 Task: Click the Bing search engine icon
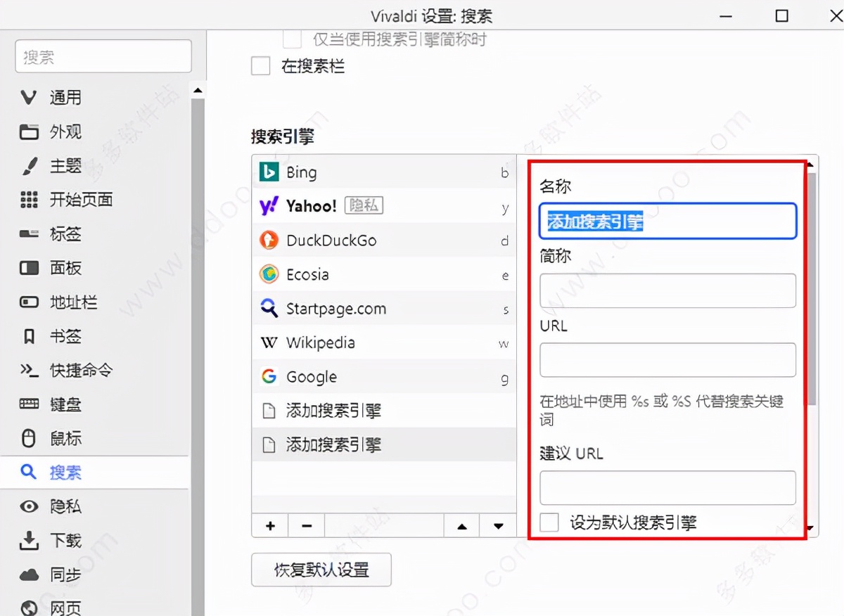269,172
